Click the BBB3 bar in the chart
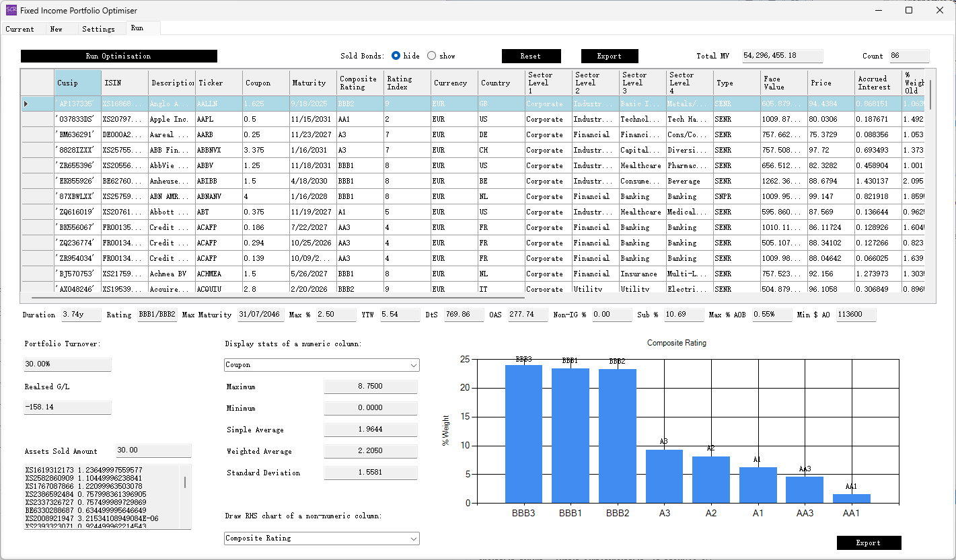 523,434
